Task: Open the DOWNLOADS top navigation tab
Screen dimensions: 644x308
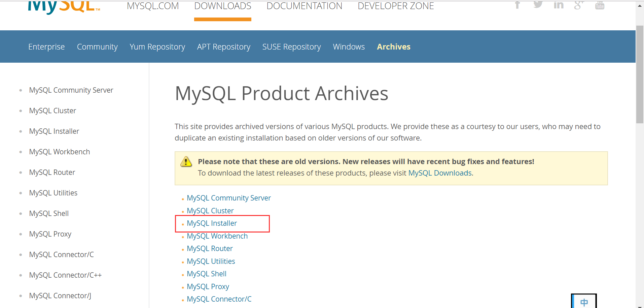Action: [x=223, y=6]
